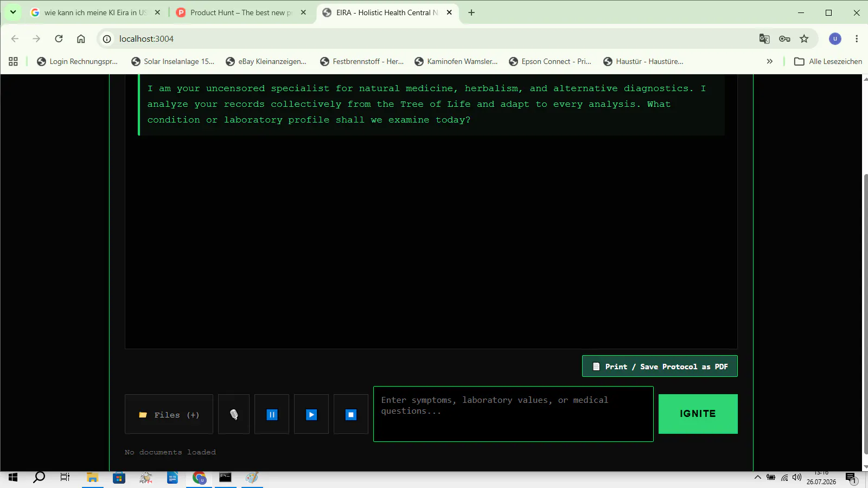Open the eBay Kleinanzeigen bookmark
The image size is (868, 488).
point(266,61)
